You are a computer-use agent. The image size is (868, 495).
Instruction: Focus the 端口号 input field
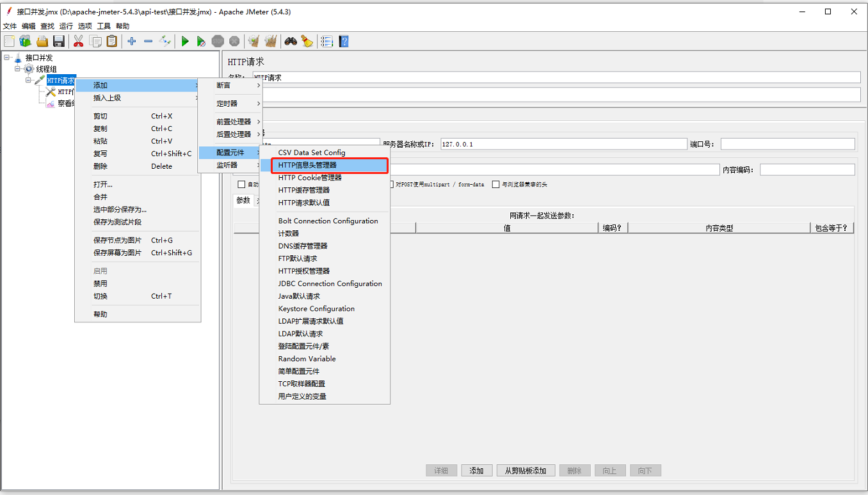[787, 144]
